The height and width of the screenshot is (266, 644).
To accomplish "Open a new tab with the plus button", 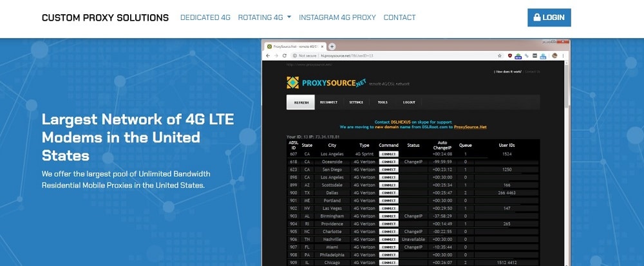I will coord(332,46).
